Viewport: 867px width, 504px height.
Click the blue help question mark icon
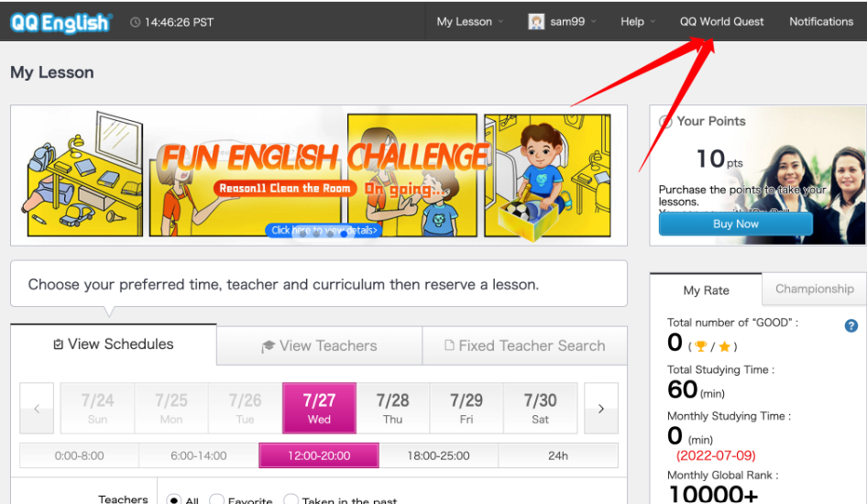pos(851,326)
